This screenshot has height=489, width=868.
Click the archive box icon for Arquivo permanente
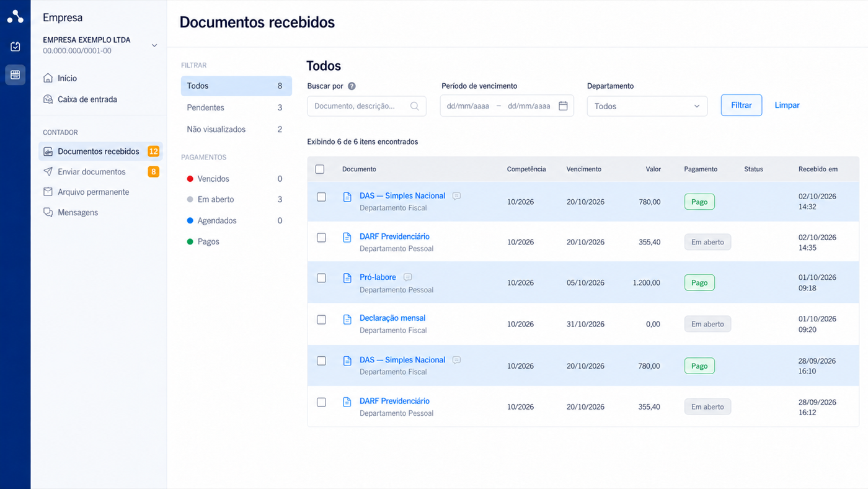(x=48, y=192)
